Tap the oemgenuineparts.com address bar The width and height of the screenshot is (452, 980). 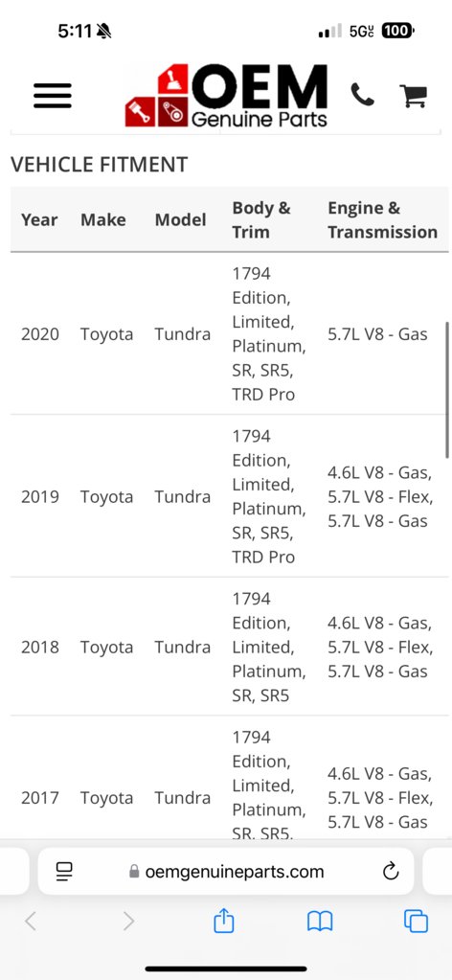226,871
